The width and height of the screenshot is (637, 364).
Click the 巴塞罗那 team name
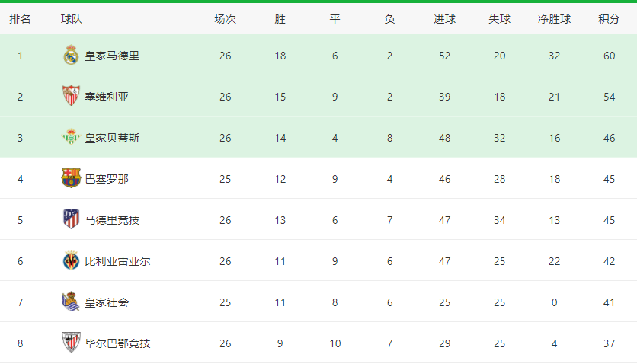pos(107,179)
